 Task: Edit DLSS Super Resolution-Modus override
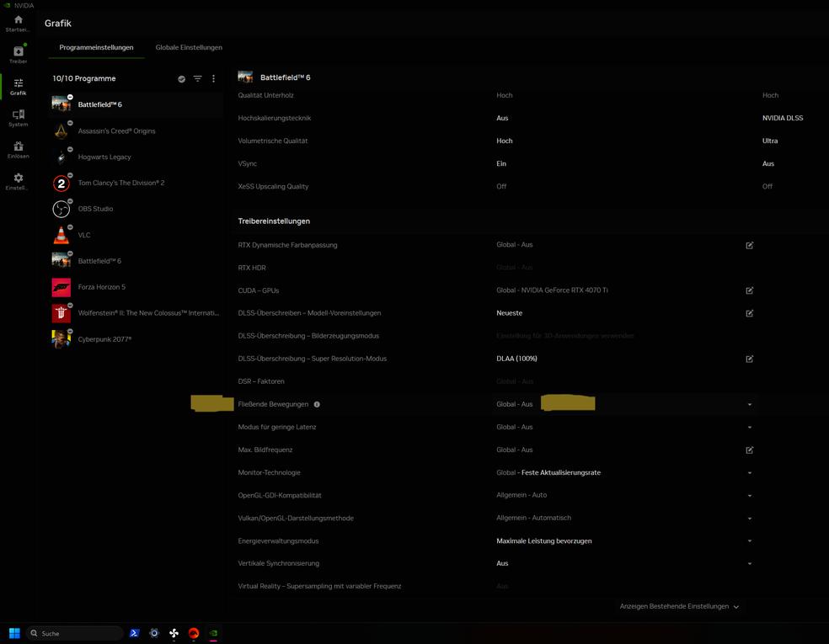[749, 359]
